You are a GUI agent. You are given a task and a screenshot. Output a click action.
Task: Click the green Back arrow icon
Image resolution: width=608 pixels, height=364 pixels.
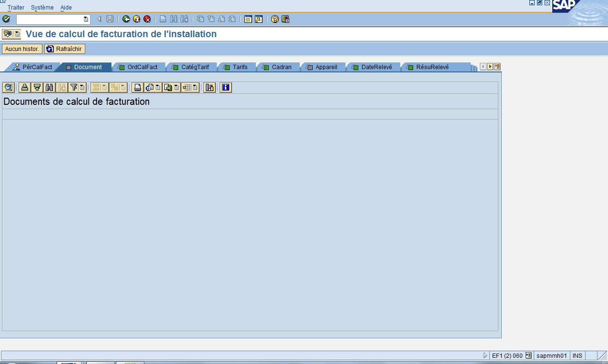[126, 19]
